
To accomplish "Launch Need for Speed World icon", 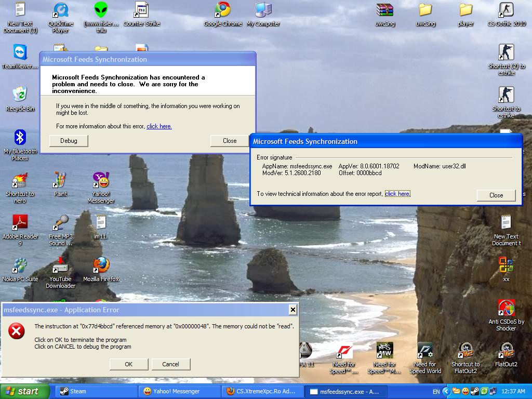I will [425, 358].
